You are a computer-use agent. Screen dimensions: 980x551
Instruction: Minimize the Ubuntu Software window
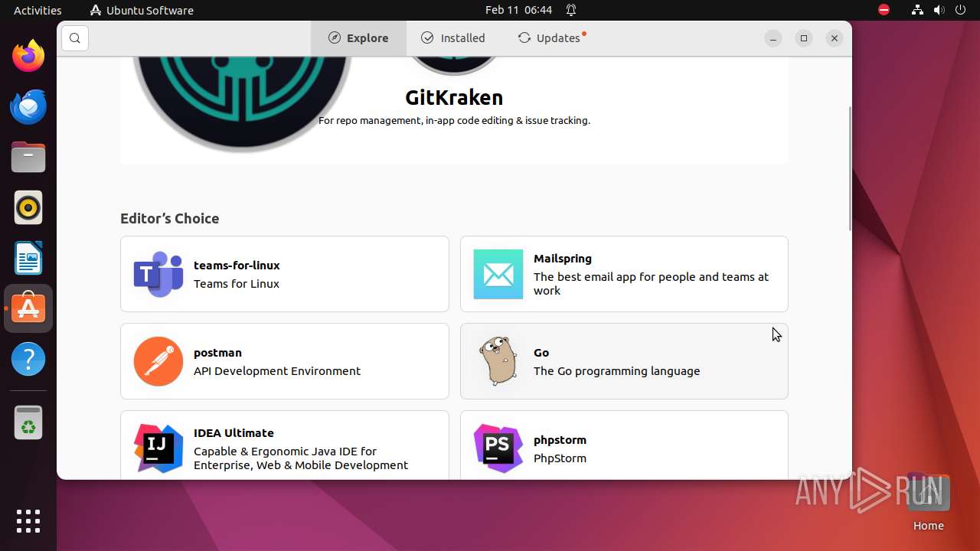point(773,38)
